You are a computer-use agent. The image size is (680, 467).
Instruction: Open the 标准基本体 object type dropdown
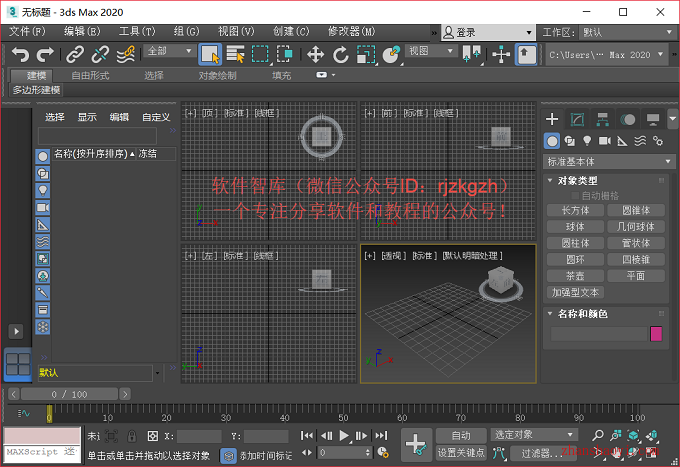click(x=608, y=162)
